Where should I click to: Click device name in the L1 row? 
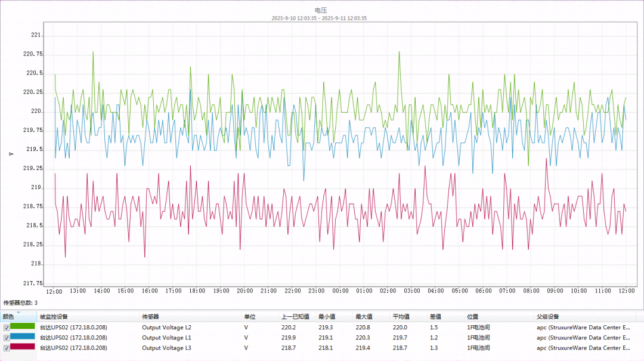pos(73,338)
